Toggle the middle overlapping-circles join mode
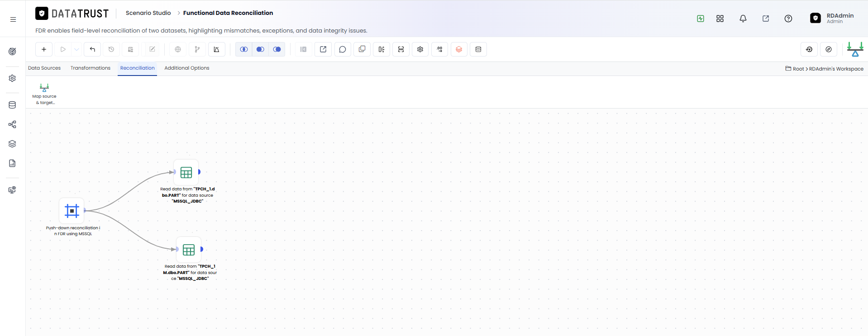 click(260, 49)
